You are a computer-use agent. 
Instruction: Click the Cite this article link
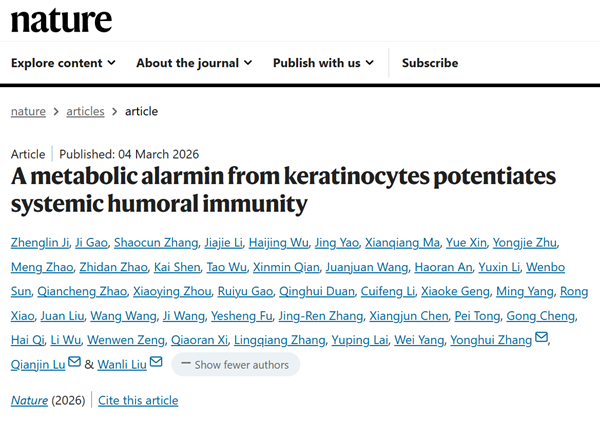(x=138, y=400)
